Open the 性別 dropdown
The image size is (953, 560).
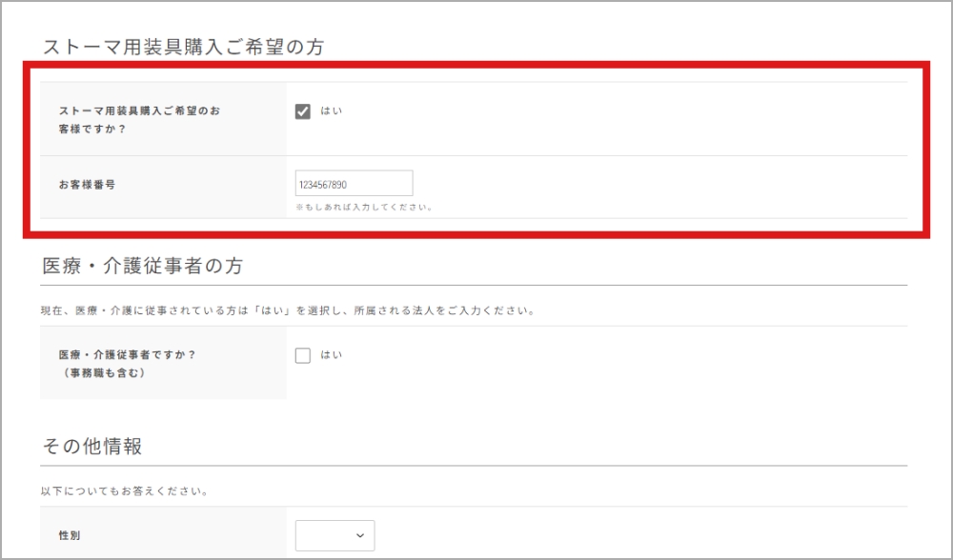click(x=335, y=535)
